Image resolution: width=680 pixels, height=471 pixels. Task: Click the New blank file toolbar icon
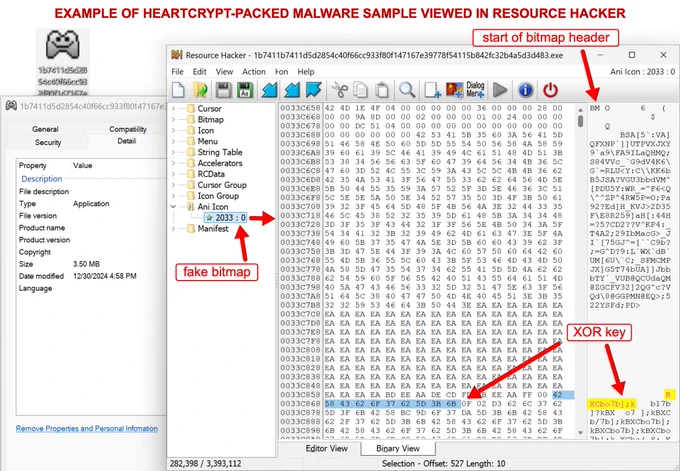[178, 90]
